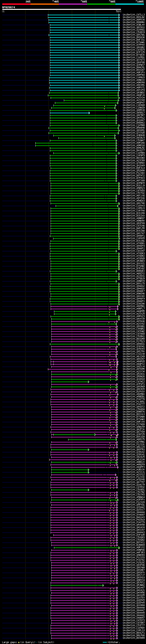
Task: Select the UniRef100_C6TAC2 label
Action: pos(133,382)
